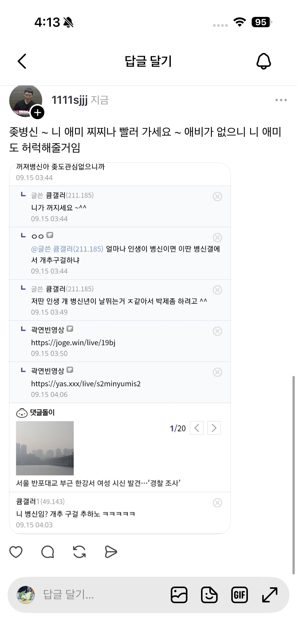
Task: Expand the reply composer to fullscreen
Action: (270, 595)
